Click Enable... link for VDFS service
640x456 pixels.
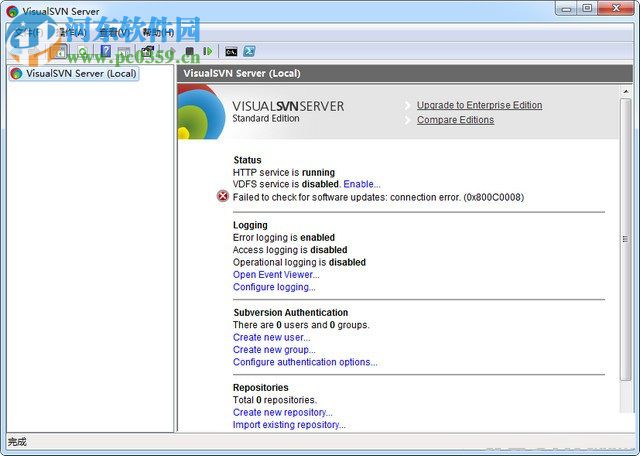point(362,184)
